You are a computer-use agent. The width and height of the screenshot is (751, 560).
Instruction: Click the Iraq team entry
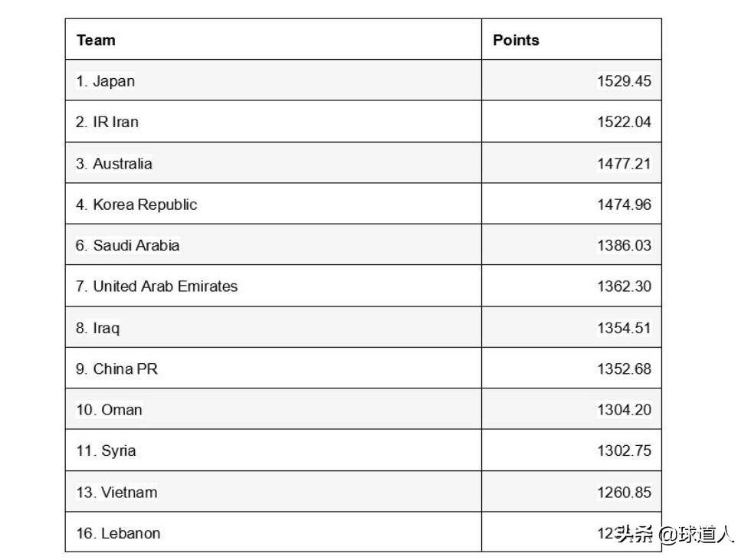(98, 328)
